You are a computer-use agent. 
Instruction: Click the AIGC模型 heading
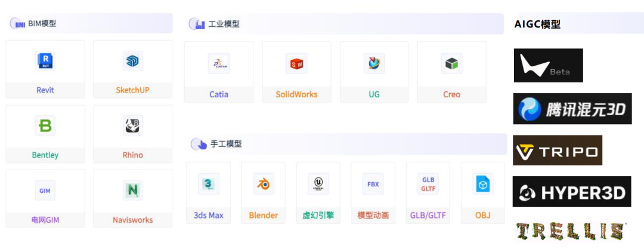[x=537, y=24]
